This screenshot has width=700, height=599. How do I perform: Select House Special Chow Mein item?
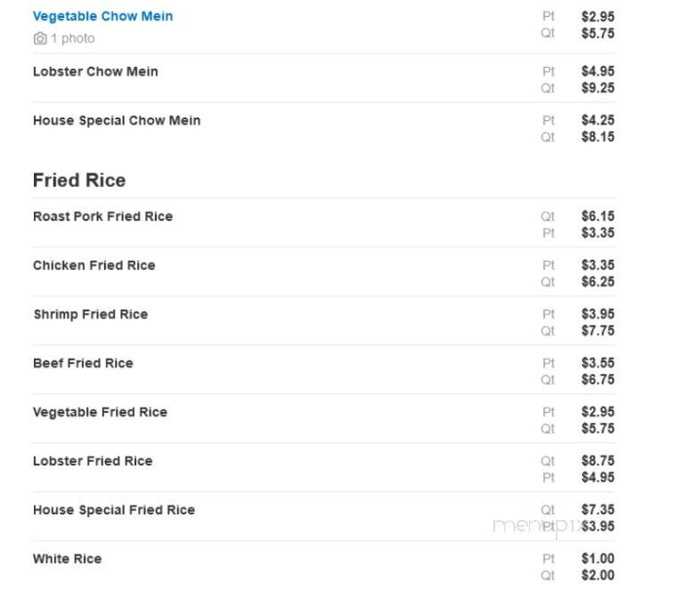click(117, 120)
